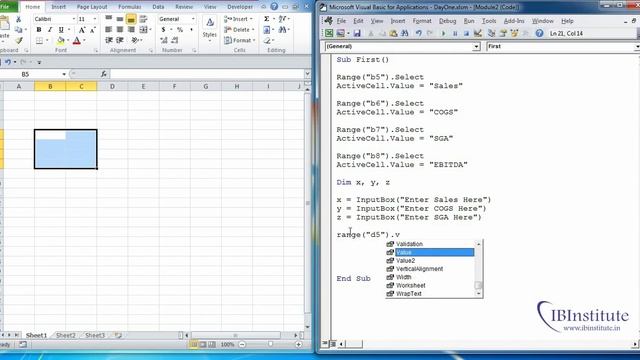
Task: Click the Insert Function fx icon
Action: (104, 74)
